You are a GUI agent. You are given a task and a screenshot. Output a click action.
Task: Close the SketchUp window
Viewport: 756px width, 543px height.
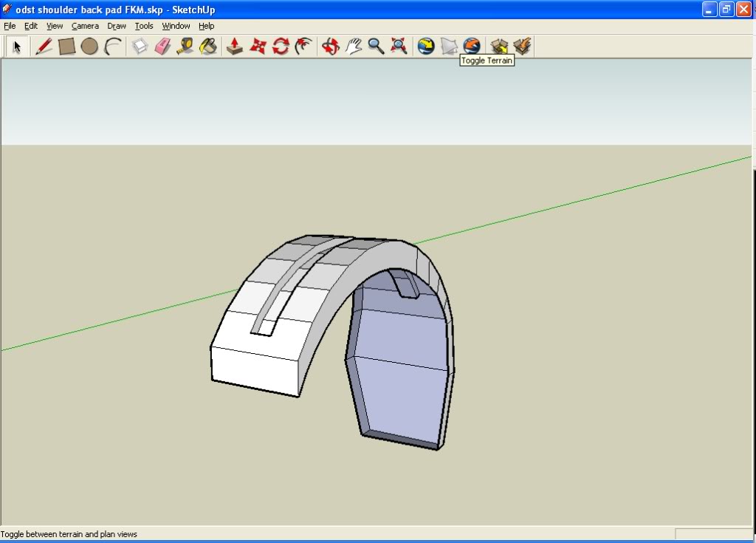(x=744, y=10)
